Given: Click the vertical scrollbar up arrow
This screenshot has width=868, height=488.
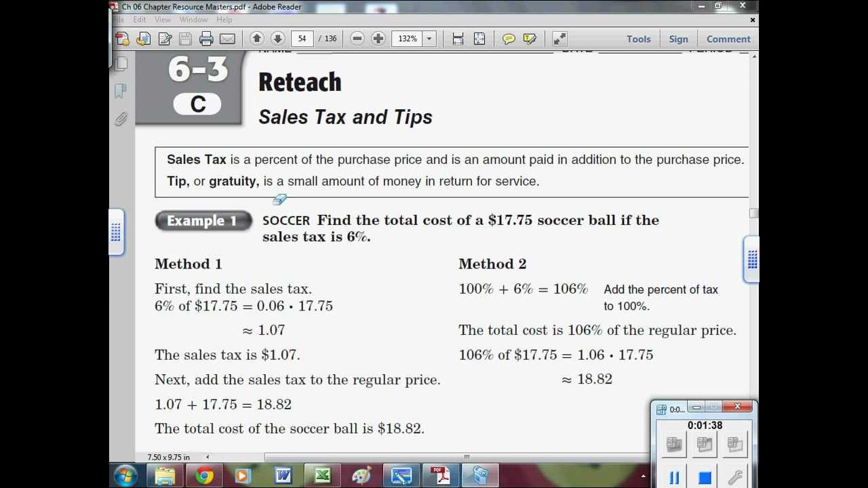Looking at the screenshot, I should pos(753,57).
